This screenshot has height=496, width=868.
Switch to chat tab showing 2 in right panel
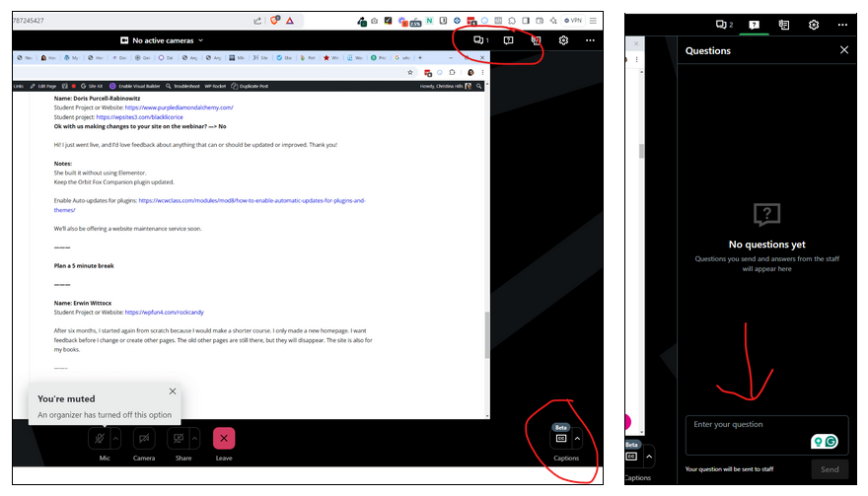point(724,25)
